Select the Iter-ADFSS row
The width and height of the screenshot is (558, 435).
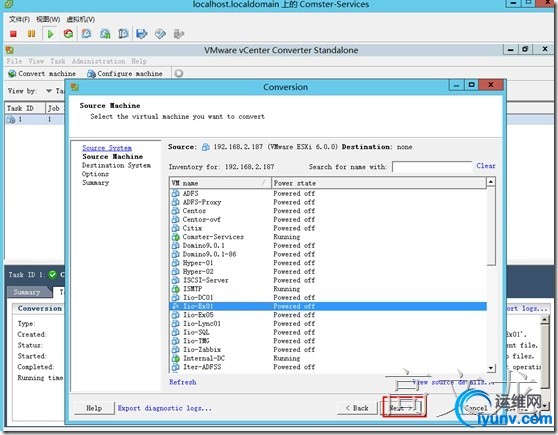point(328,367)
